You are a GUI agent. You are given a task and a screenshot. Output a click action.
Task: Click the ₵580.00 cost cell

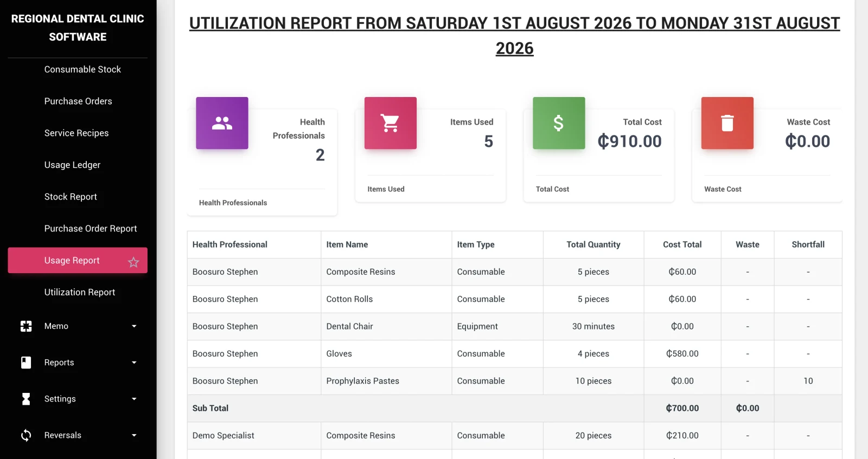tap(682, 354)
